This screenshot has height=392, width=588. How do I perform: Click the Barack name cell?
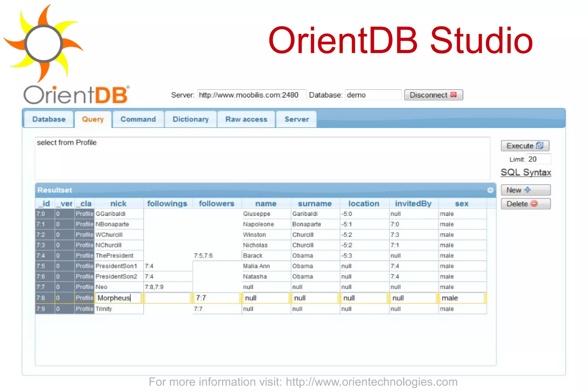tap(266, 256)
